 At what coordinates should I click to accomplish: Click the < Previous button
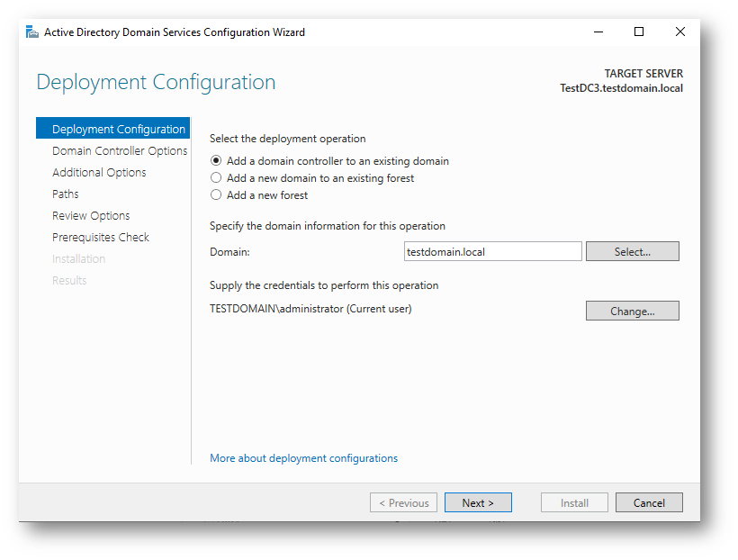(x=403, y=503)
